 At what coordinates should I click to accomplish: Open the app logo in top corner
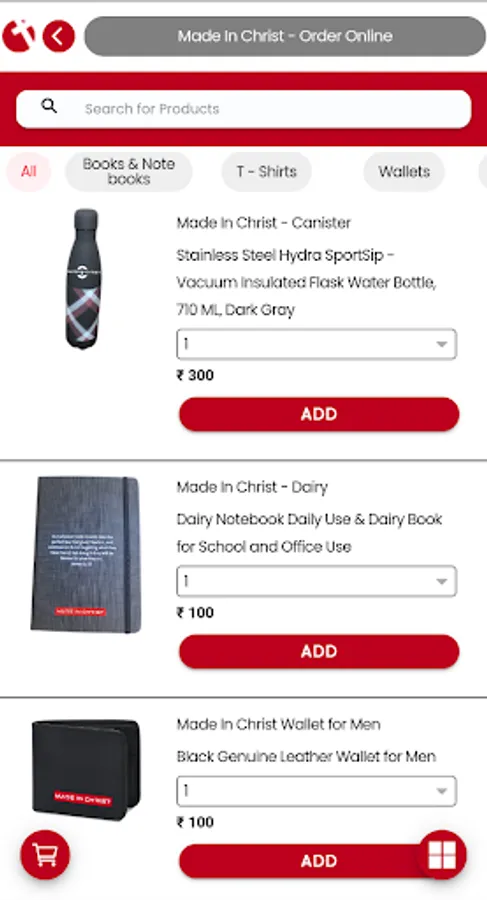(18, 36)
